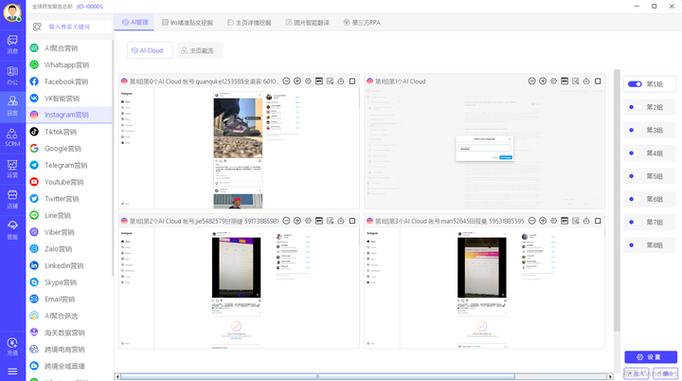Open the SCRM section in left rail

(13, 137)
